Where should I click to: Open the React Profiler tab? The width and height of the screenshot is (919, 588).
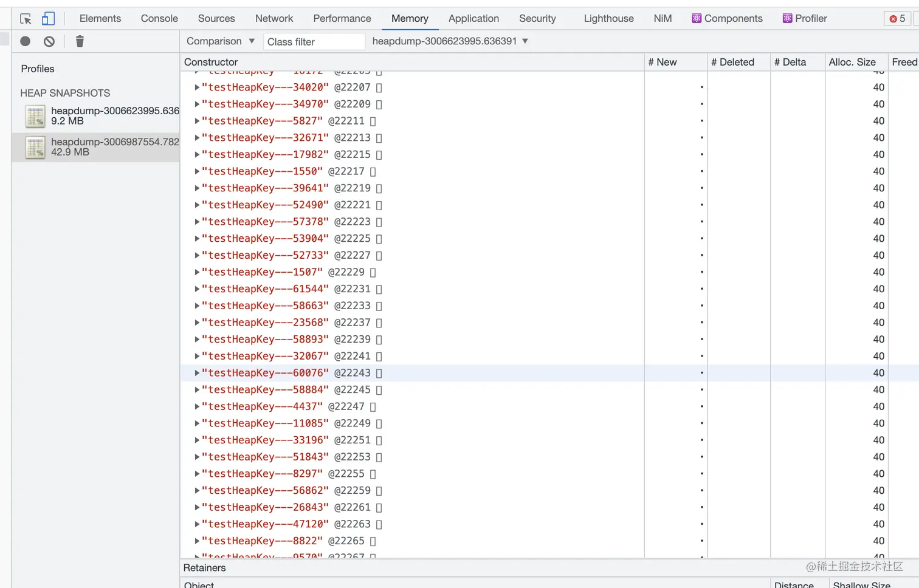click(805, 19)
